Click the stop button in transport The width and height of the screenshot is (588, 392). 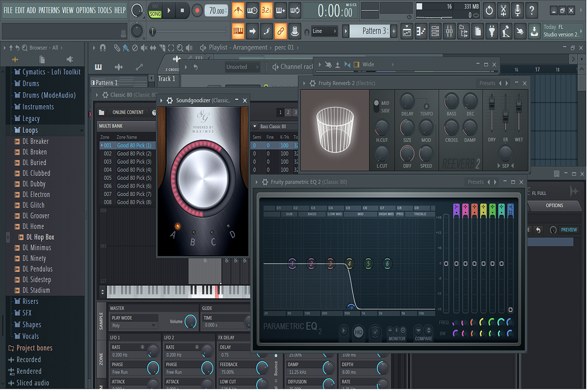click(183, 10)
